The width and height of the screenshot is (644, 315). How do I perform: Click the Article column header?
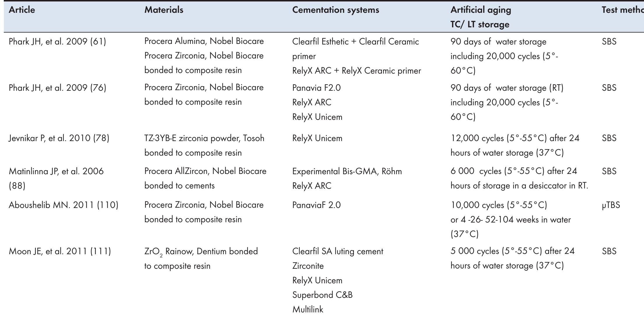point(22,10)
